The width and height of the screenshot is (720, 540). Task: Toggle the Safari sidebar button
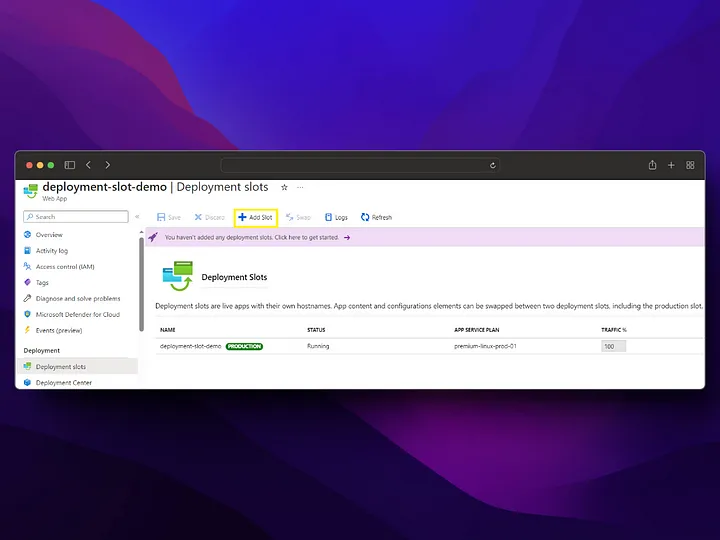pyautogui.click(x=70, y=165)
